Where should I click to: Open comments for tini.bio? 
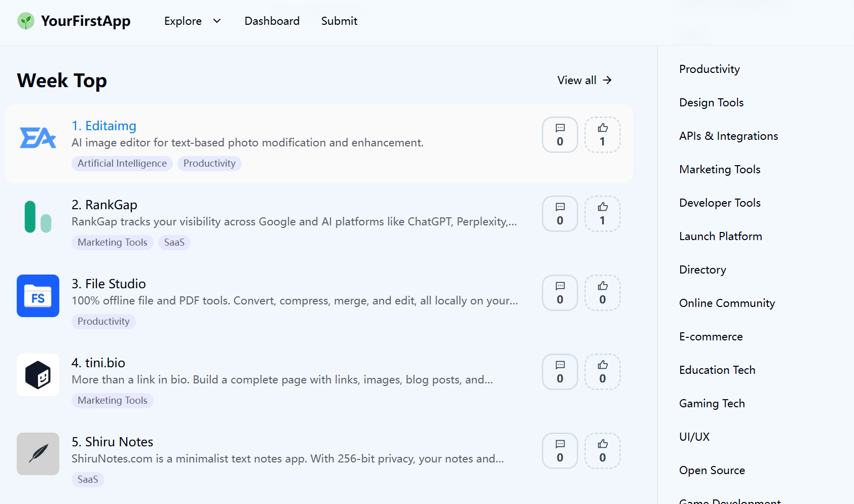point(560,372)
